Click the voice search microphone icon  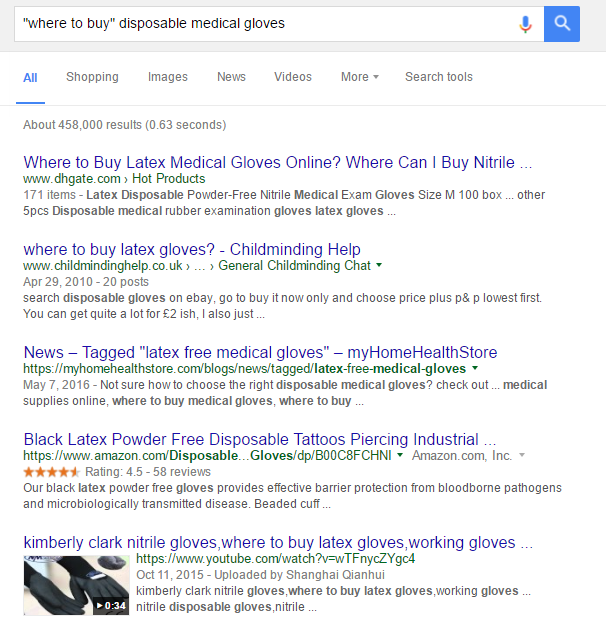tap(525, 24)
